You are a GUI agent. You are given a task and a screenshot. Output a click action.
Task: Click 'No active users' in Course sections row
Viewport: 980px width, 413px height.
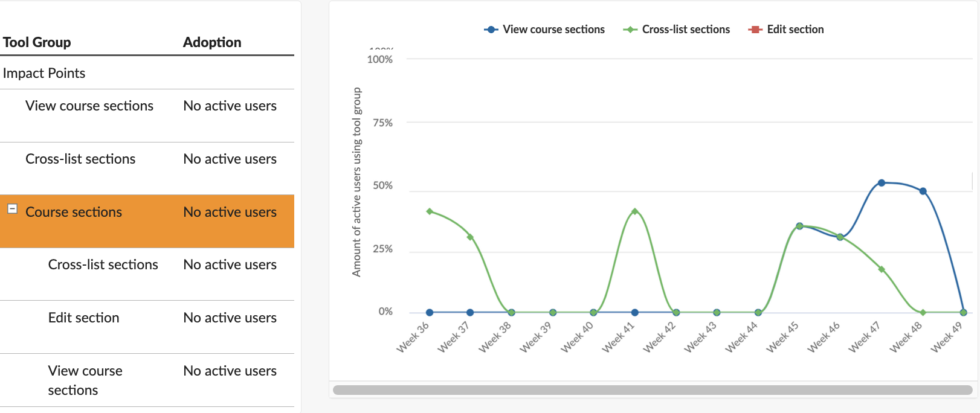click(x=230, y=212)
